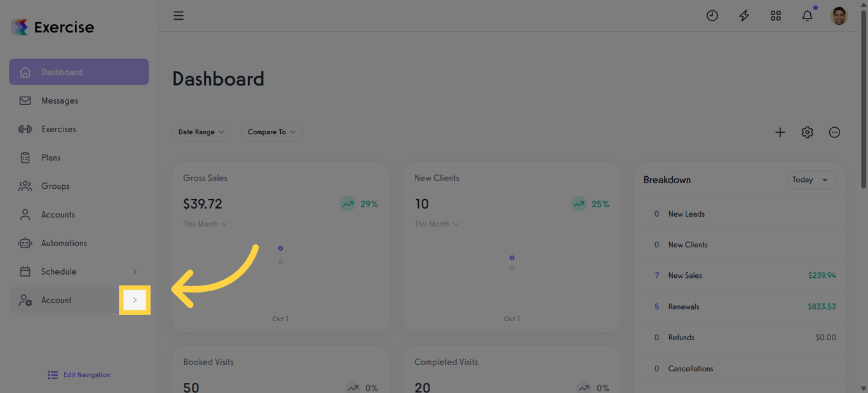The width and height of the screenshot is (868, 393).
Task: Open the Compare To dropdown
Action: pos(271,132)
